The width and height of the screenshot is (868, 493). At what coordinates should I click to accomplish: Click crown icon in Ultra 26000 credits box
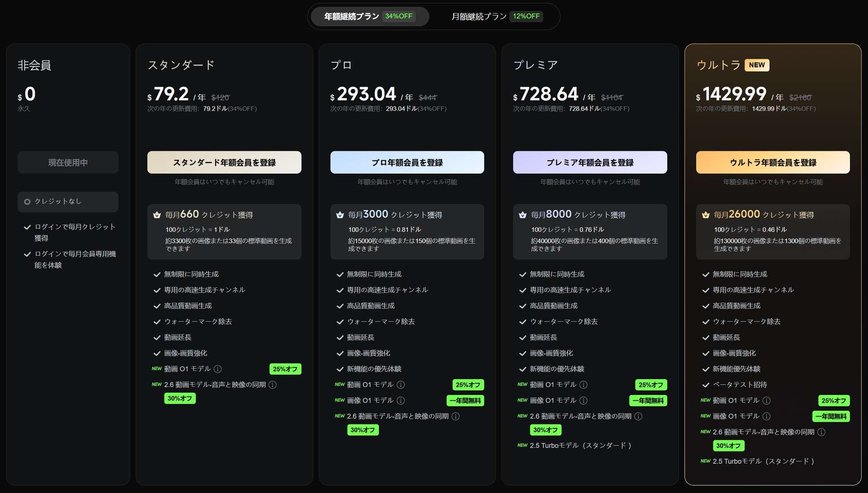click(x=705, y=215)
